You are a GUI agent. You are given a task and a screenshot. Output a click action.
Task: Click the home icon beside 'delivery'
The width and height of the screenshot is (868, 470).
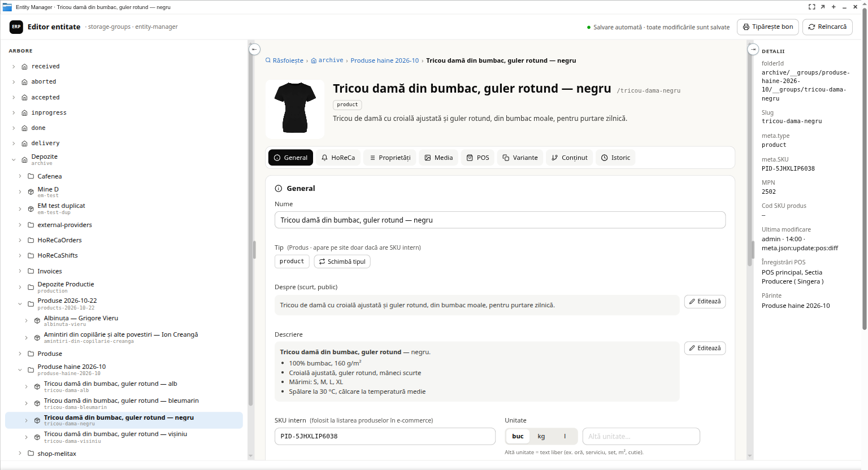tap(24, 143)
